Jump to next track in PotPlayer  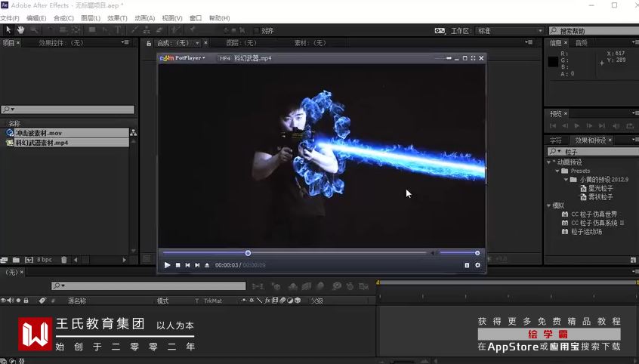click(x=197, y=265)
